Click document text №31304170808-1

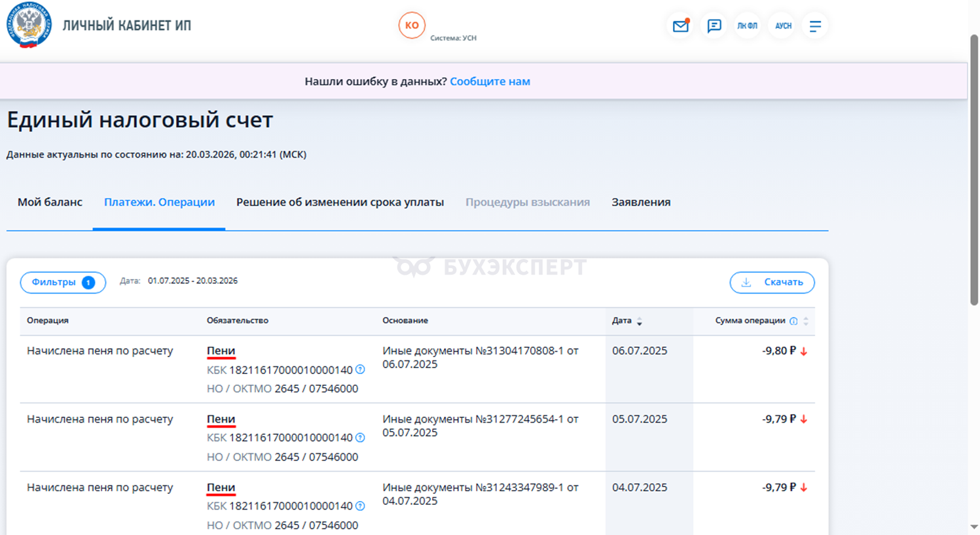[x=520, y=351]
